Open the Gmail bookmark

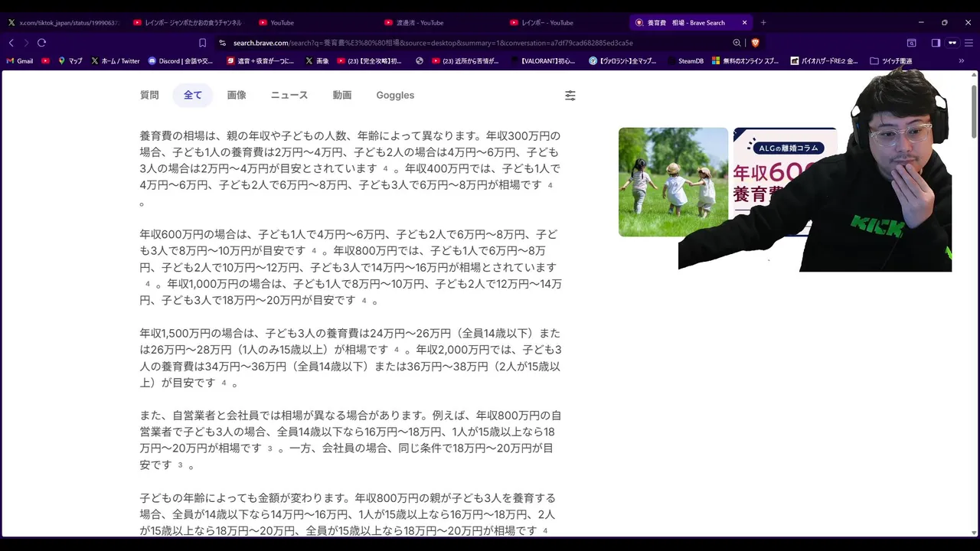point(20,60)
